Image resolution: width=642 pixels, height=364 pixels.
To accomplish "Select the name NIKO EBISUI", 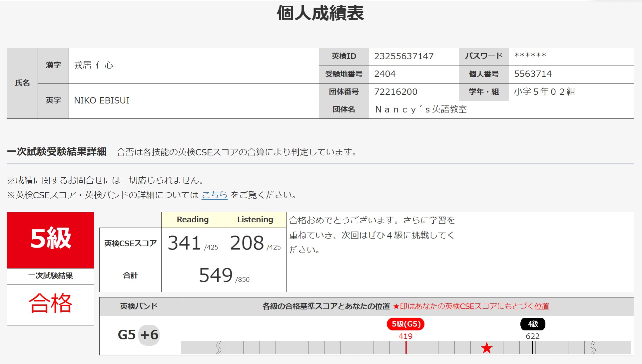I will (102, 100).
